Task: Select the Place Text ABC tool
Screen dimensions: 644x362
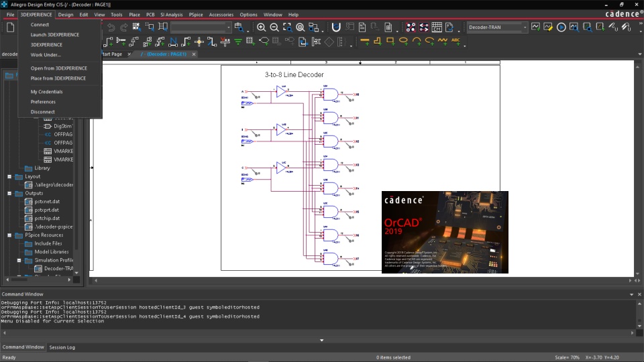Action: 456,41
